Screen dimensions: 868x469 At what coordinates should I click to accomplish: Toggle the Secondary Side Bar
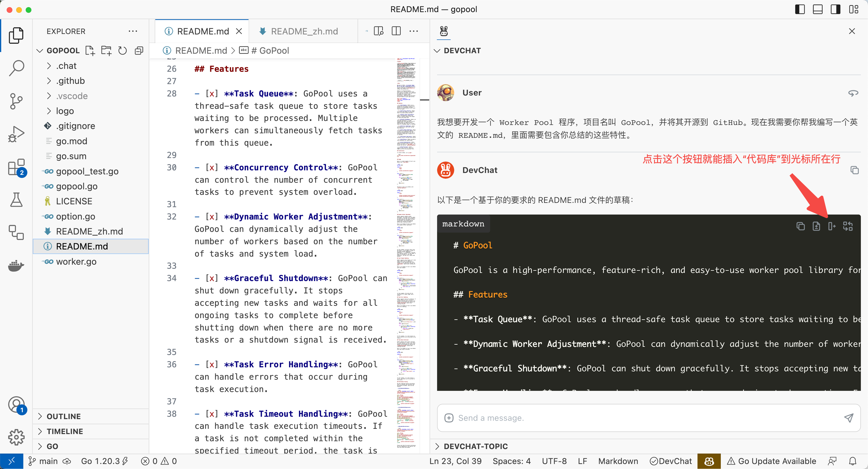pyautogui.click(x=835, y=9)
